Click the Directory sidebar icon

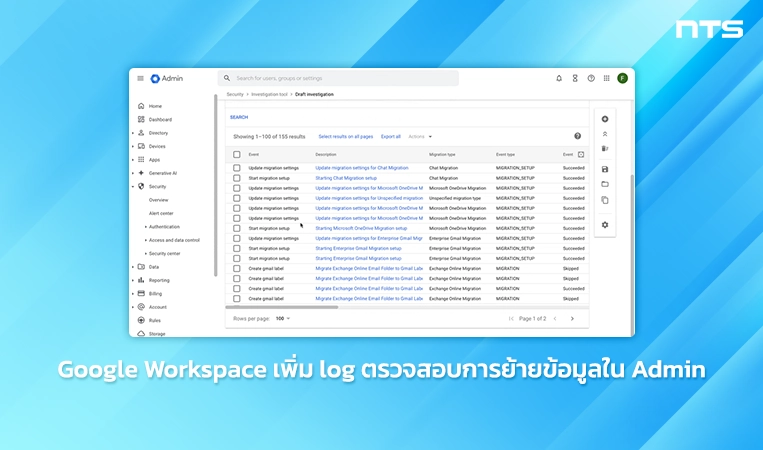tap(141, 132)
